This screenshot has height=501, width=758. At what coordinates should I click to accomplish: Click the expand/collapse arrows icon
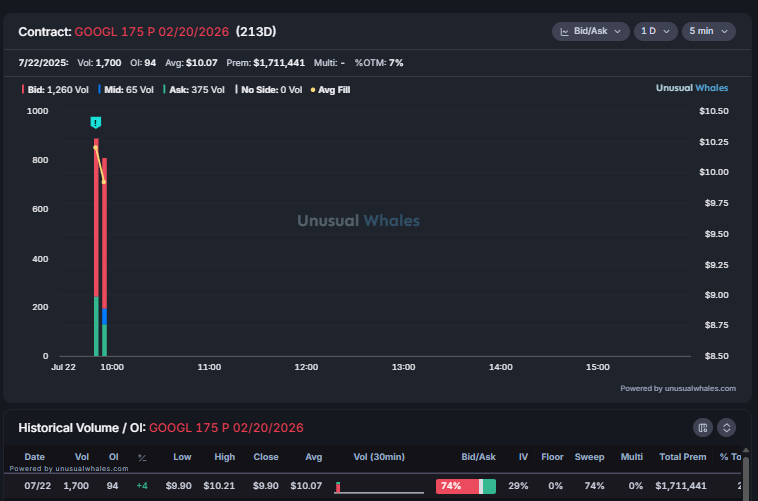(726, 428)
